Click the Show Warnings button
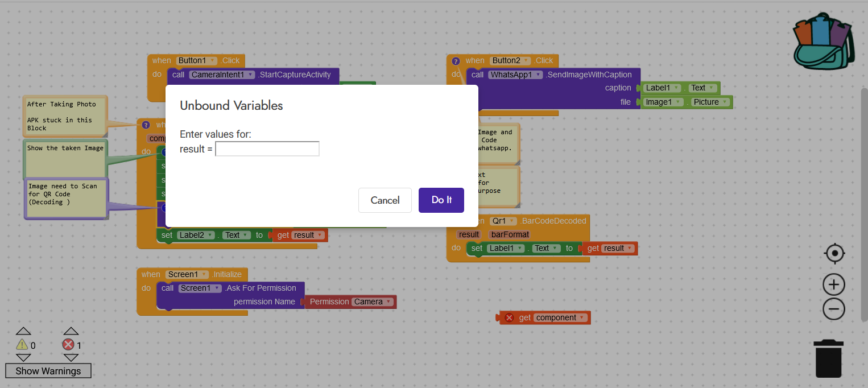The image size is (868, 388). (x=48, y=371)
